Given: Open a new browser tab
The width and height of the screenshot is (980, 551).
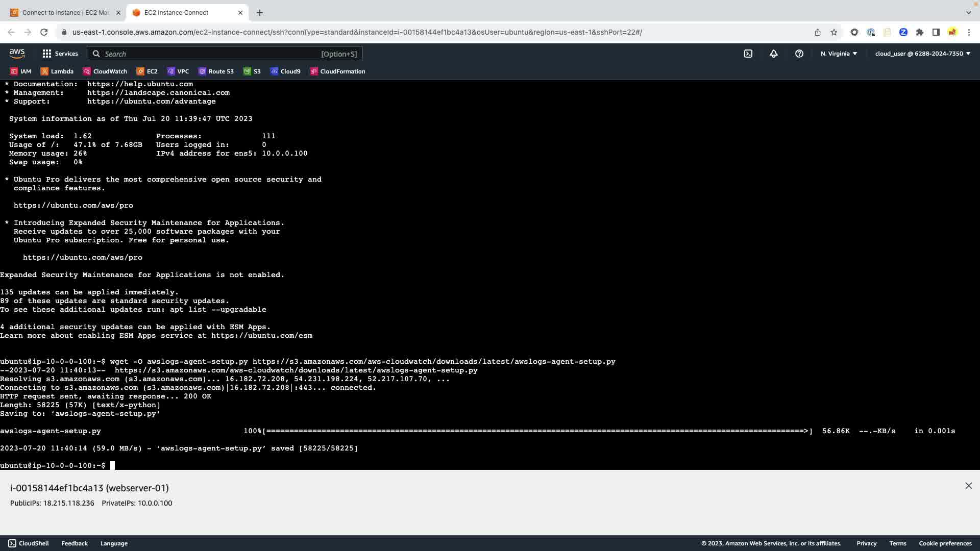Looking at the screenshot, I should pyautogui.click(x=260, y=13).
